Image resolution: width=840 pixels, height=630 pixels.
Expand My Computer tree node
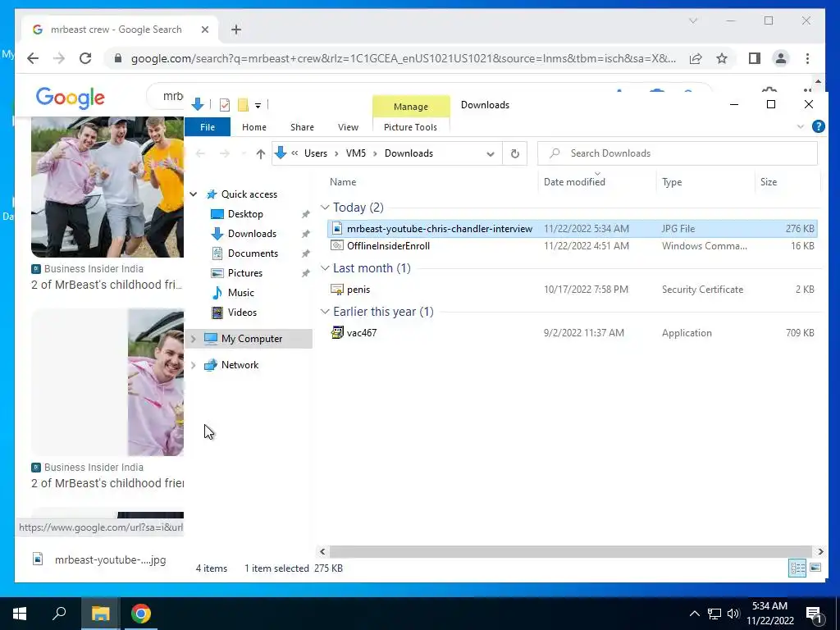tap(194, 339)
